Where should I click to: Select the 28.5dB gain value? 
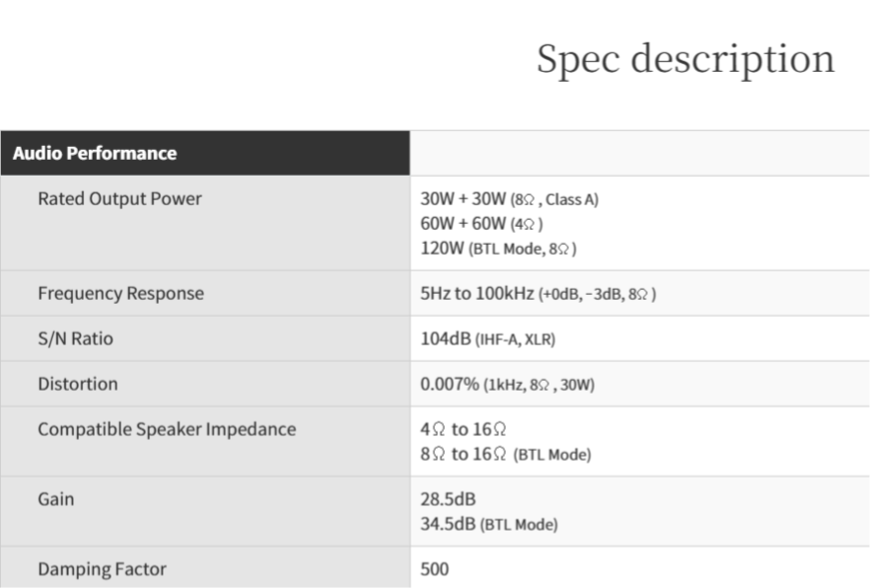(449, 500)
